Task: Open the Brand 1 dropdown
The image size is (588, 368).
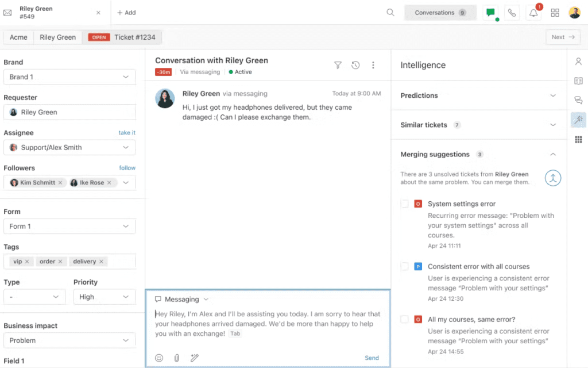Action: [x=69, y=76]
